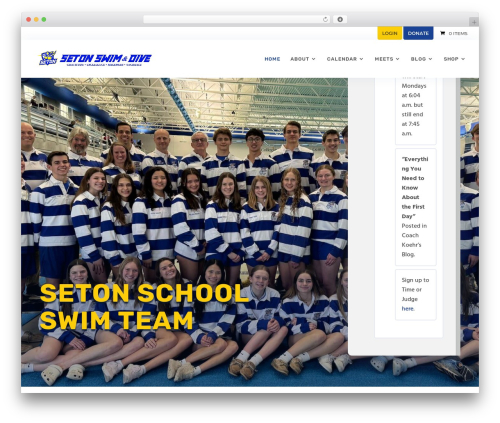Expand the BLOG dropdown chevron
This screenshot has width=500, height=423.
click(x=430, y=59)
